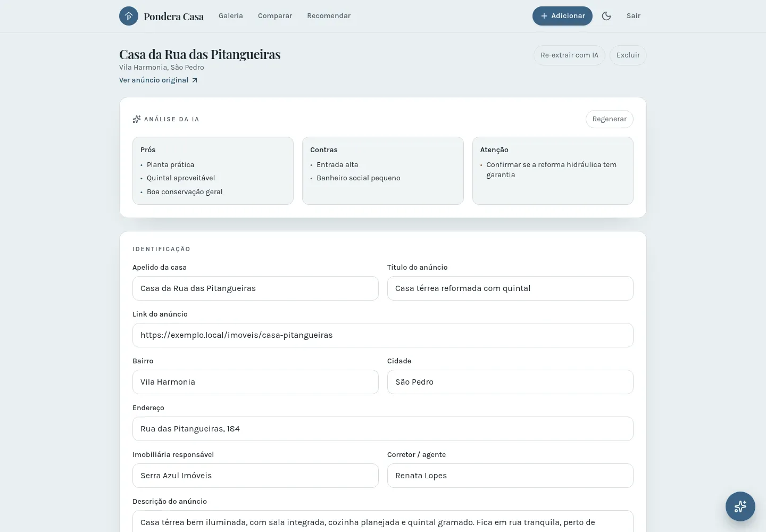Focus the Corretor / agente field
The image size is (766, 532).
point(510,476)
